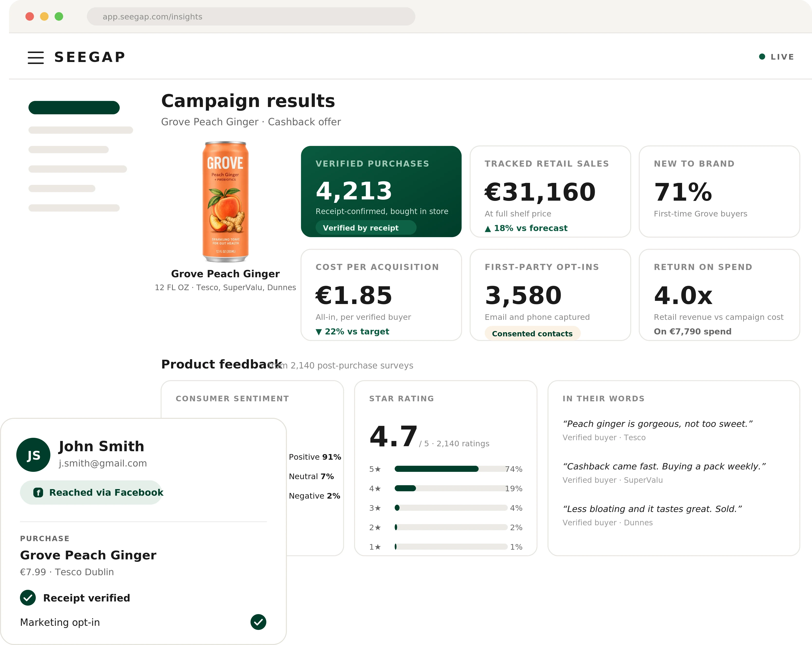
Task: Click the John Smith name heading
Action: [x=101, y=447]
